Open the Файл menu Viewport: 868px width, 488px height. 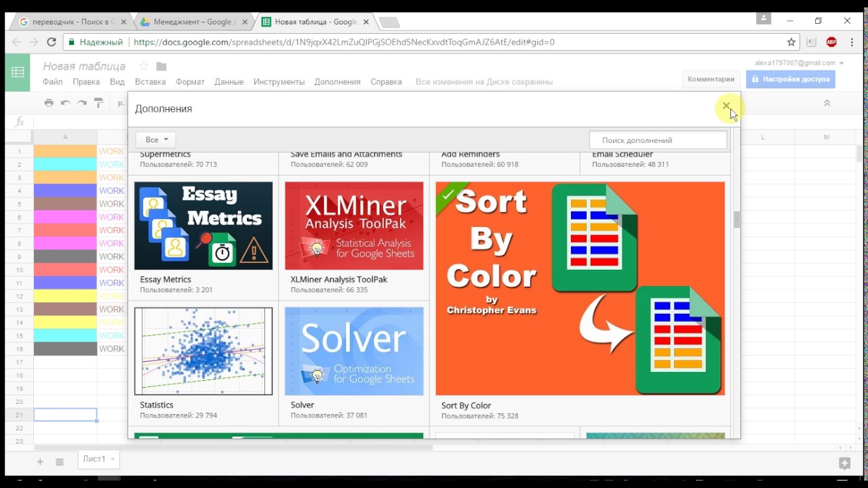52,81
